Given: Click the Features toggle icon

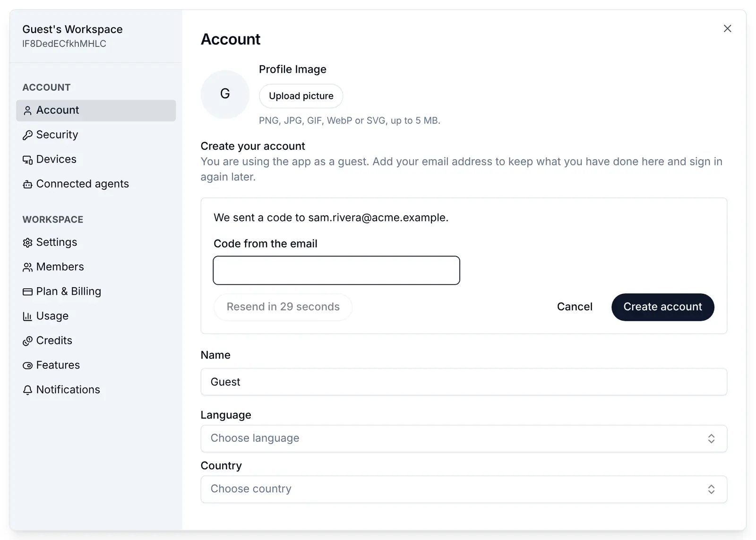Looking at the screenshot, I should [27, 365].
